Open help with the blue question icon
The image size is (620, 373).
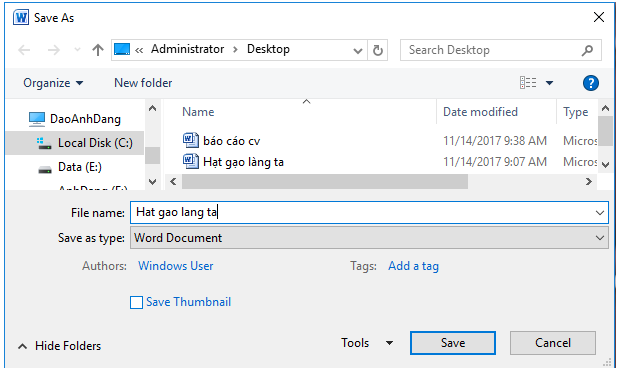(590, 83)
